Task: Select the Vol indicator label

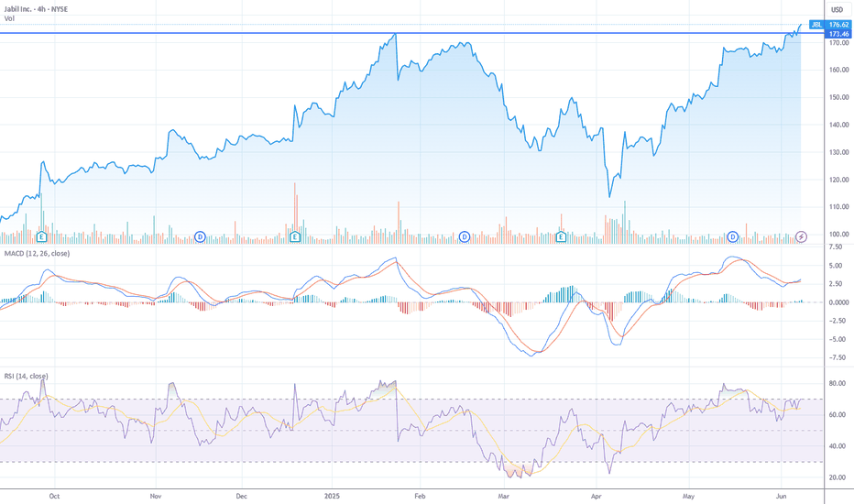Action: pos(9,18)
